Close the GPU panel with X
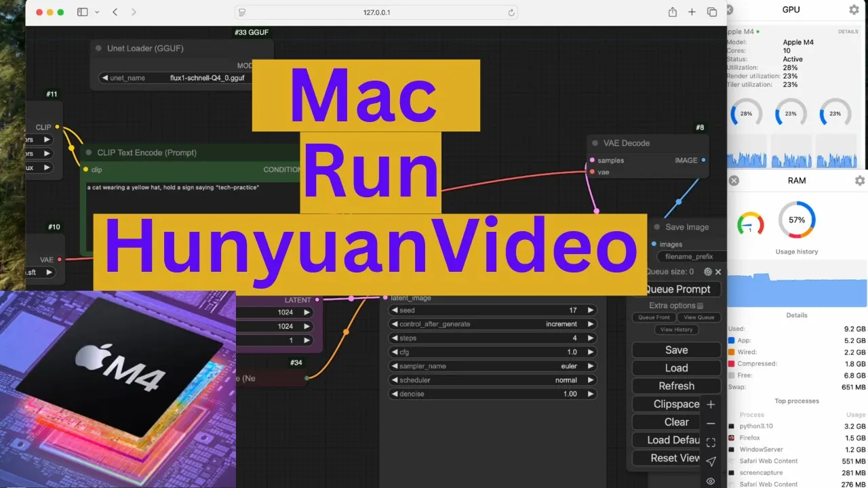The height and width of the screenshot is (488, 868). 730,9
